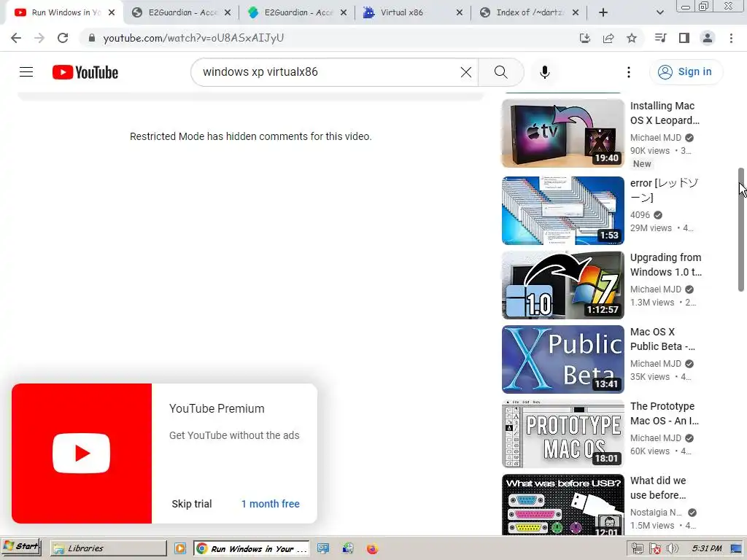
Task: Open the YouTube hamburger guide menu
Action: (26, 72)
